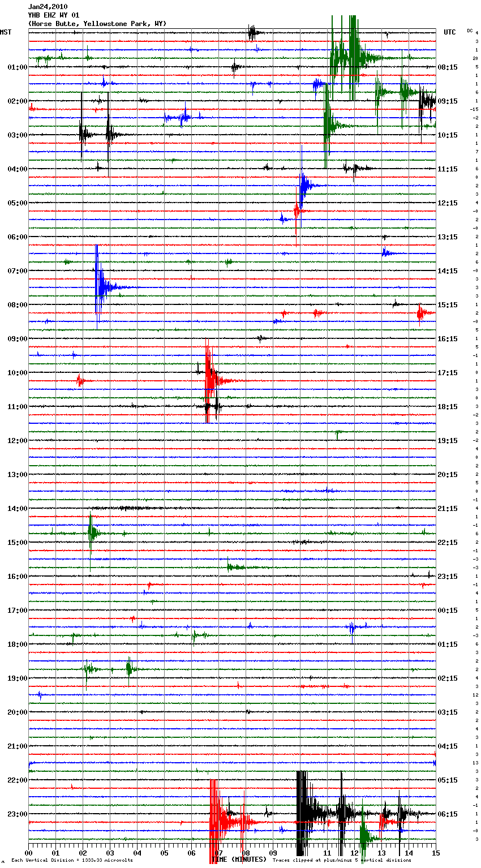Viewport: 481px width, 868px height.
Task: Click the "Each Vertical Division = 1333.33 microvolts" note
Action: pos(72,861)
